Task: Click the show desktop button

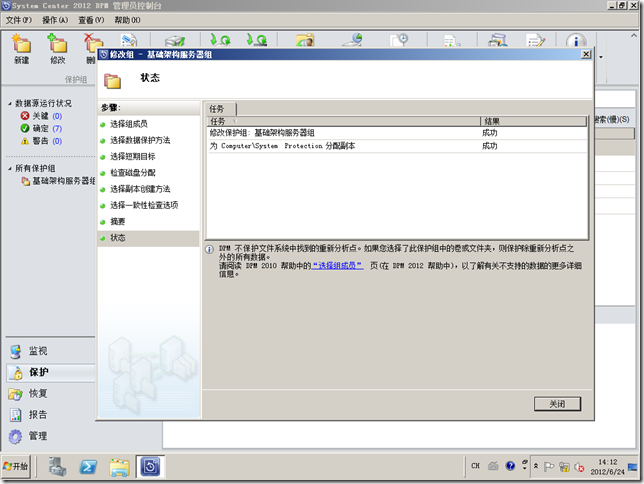Action: pos(633,467)
